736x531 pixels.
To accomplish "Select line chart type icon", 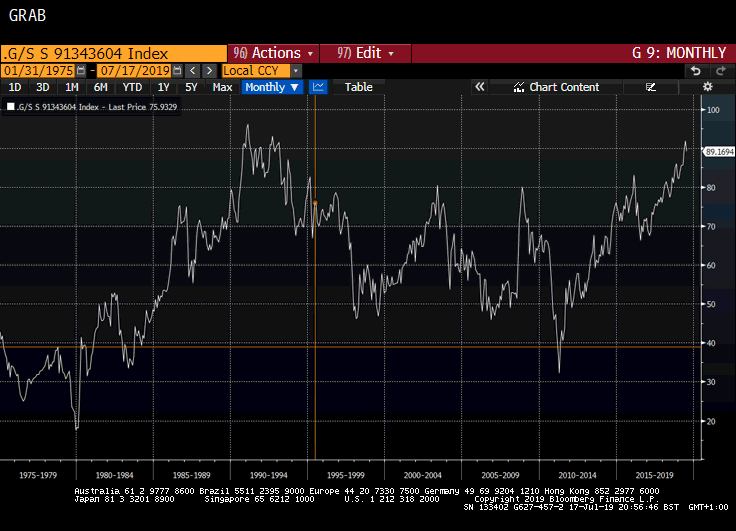I will click(x=318, y=87).
